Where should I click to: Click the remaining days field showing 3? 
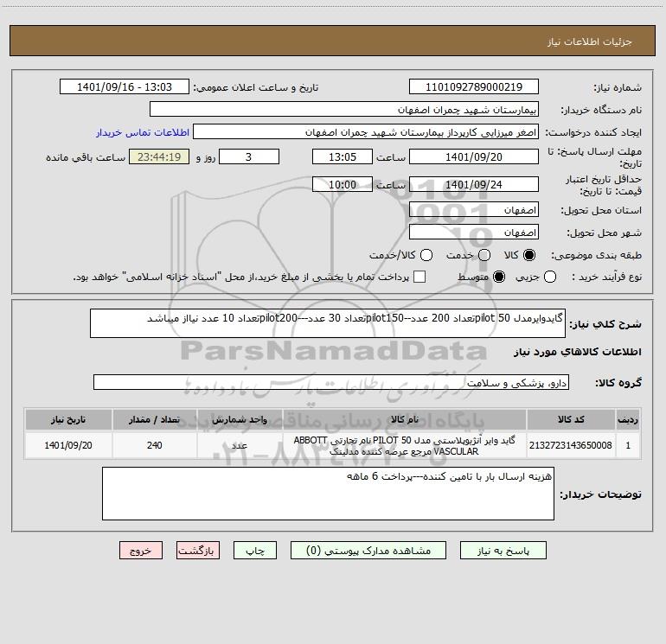click(249, 156)
